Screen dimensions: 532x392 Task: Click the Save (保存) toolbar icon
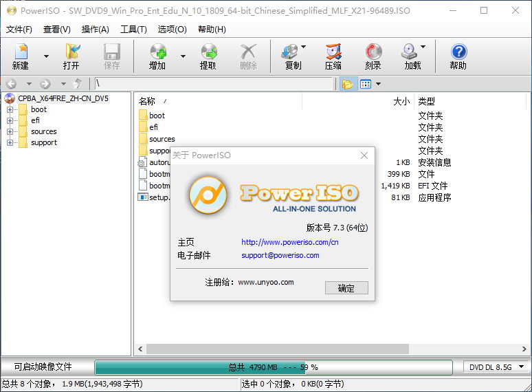[x=111, y=52]
